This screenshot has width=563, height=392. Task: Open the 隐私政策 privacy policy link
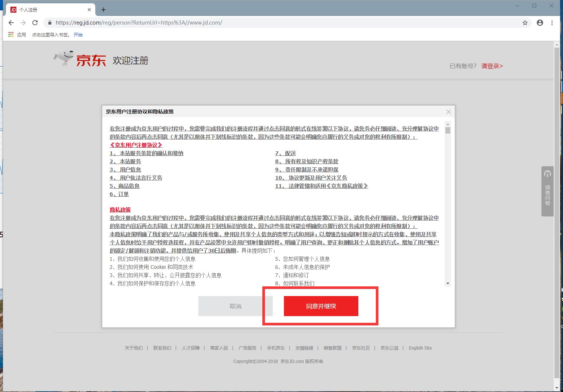(120, 209)
